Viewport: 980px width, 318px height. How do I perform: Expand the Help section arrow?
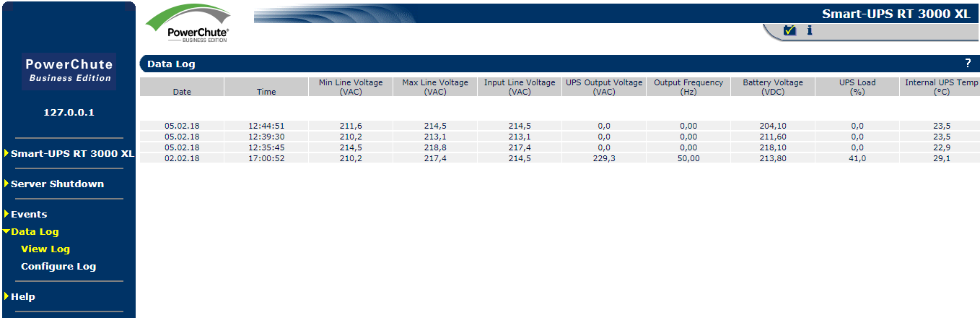[6, 296]
